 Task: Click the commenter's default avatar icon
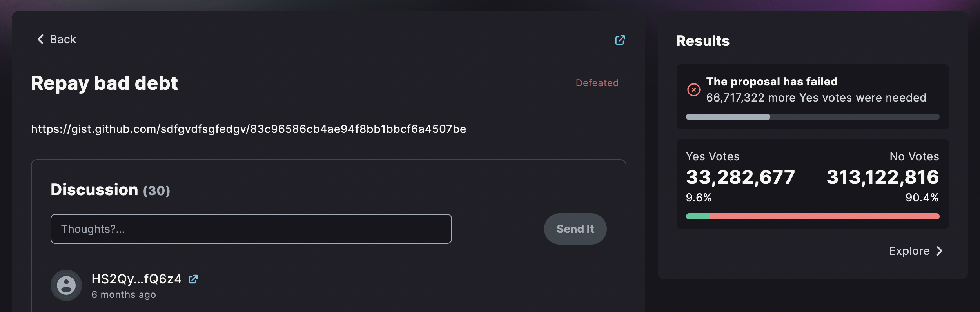pos(66,285)
